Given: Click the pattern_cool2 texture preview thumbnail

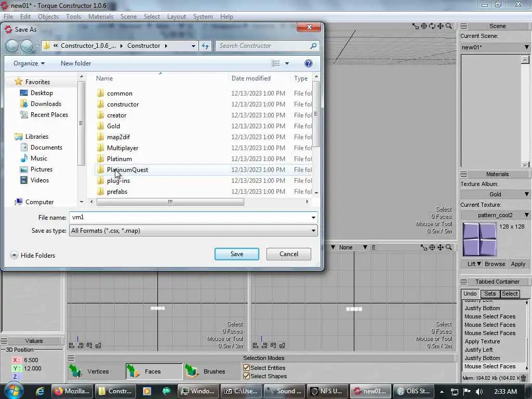Looking at the screenshot, I should click(x=480, y=239).
